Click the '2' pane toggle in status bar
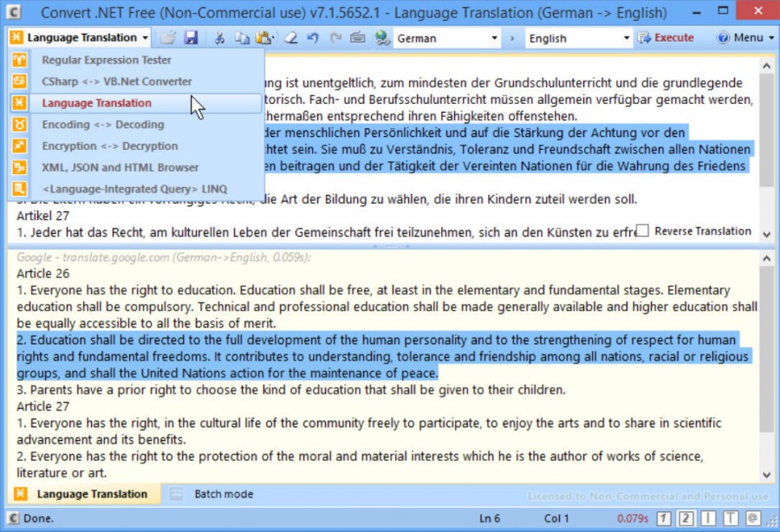 (x=683, y=517)
